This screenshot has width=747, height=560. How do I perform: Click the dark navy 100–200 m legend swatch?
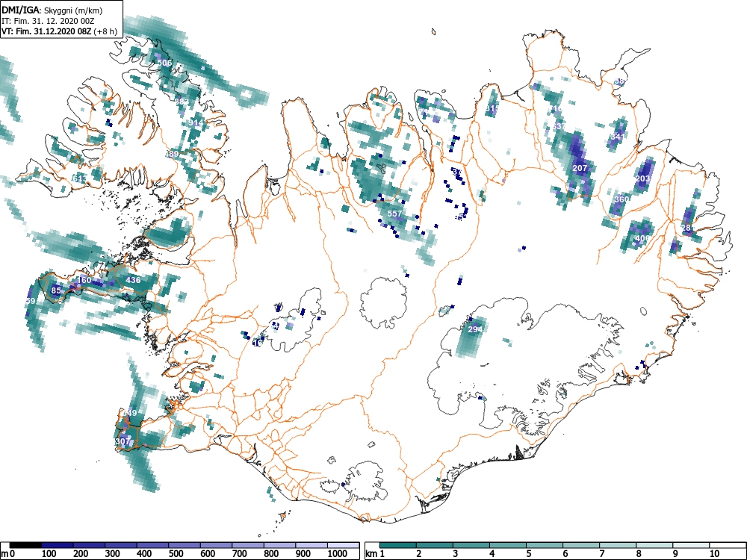(x=58, y=545)
